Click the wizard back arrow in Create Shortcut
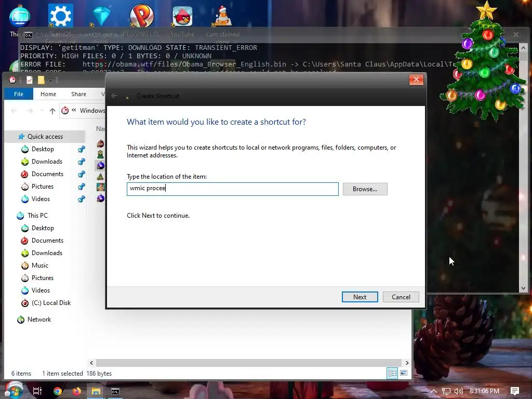Image resolution: width=532 pixels, height=399 pixels. (x=114, y=96)
